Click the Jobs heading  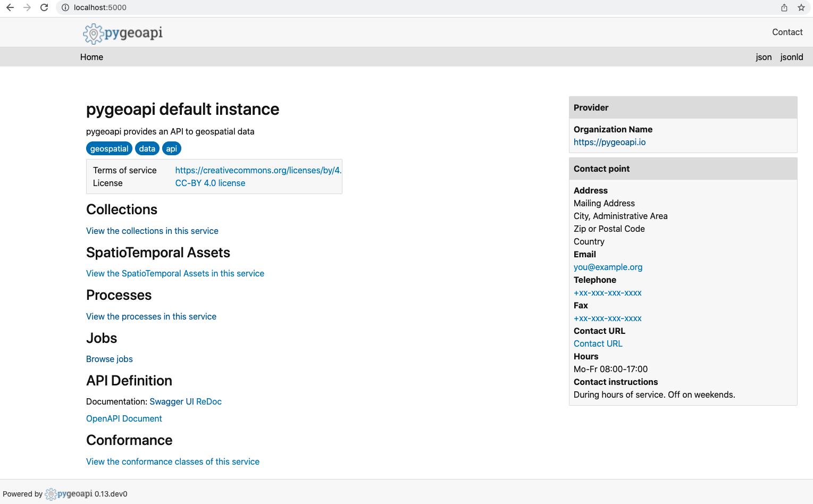pos(102,338)
